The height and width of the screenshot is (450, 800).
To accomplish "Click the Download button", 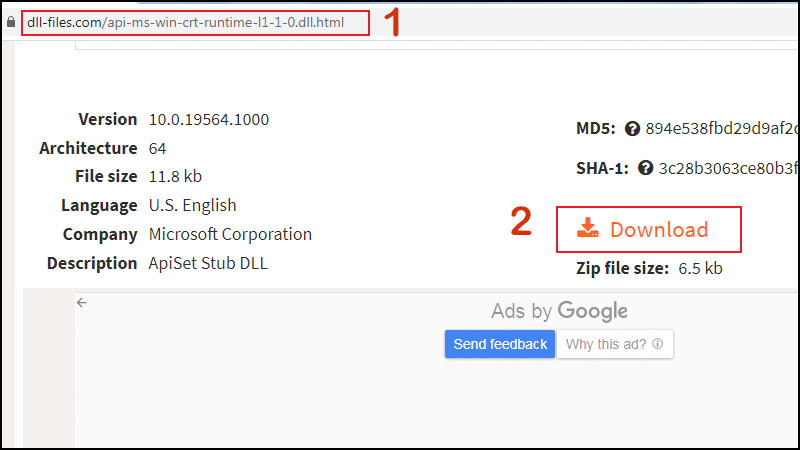I will pyautogui.click(x=648, y=230).
